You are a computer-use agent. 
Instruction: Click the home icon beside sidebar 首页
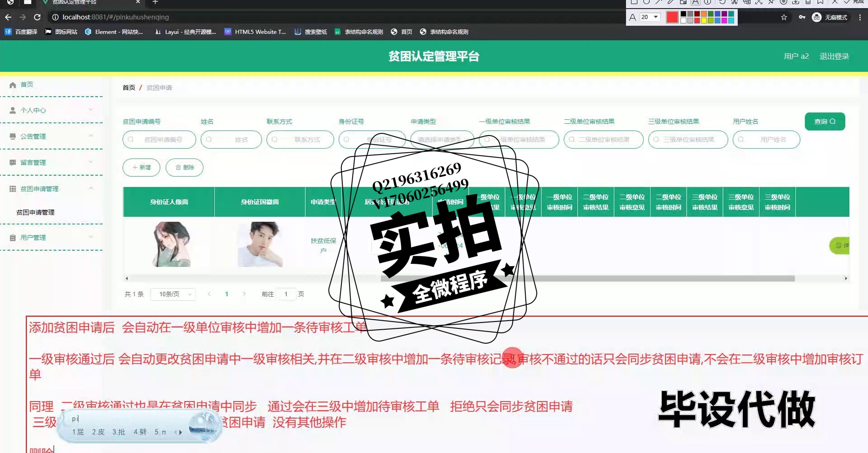click(x=13, y=85)
